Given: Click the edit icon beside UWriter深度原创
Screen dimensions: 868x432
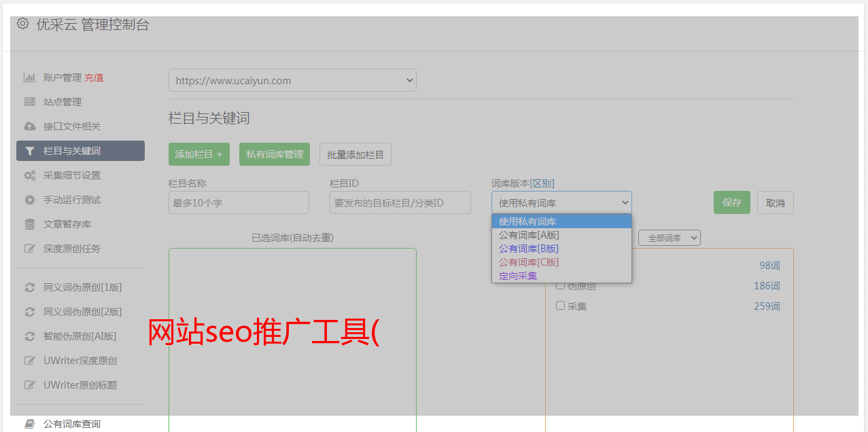Looking at the screenshot, I should click(30, 361).
